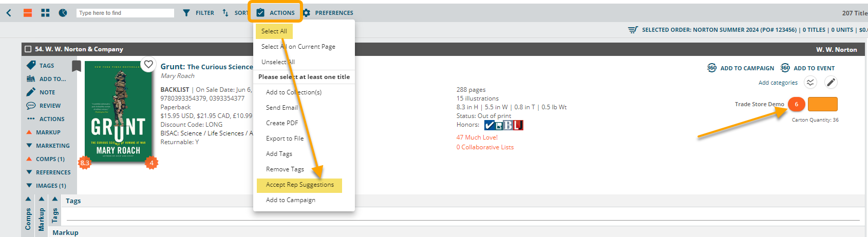Click the pencil edit icon near categories
Screen dimensions: 868x237
pos(831,82)
